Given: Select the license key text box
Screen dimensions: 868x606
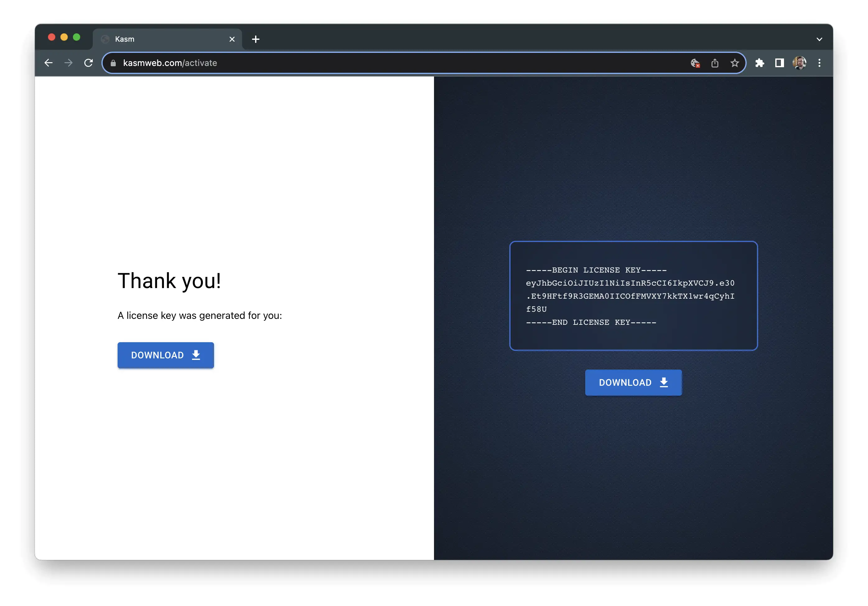Looking at the screenshot, I should click(633, 296).
